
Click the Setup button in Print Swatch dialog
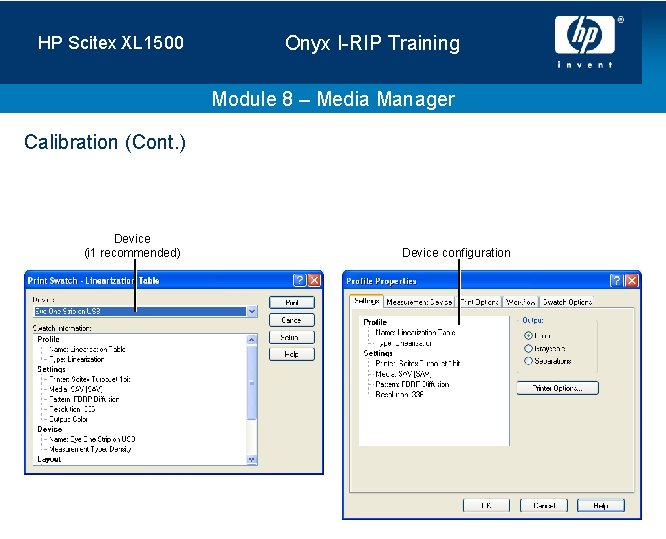click(x=292, y=337)
